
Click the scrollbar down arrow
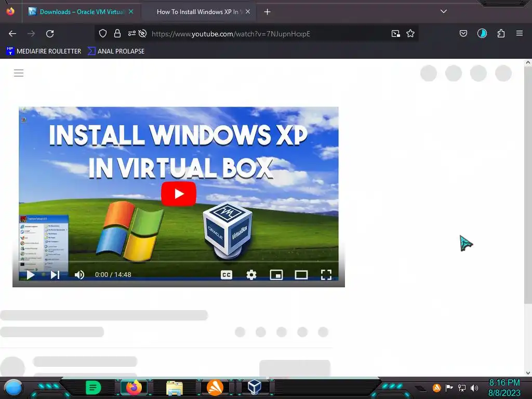(x=528, y=373)
